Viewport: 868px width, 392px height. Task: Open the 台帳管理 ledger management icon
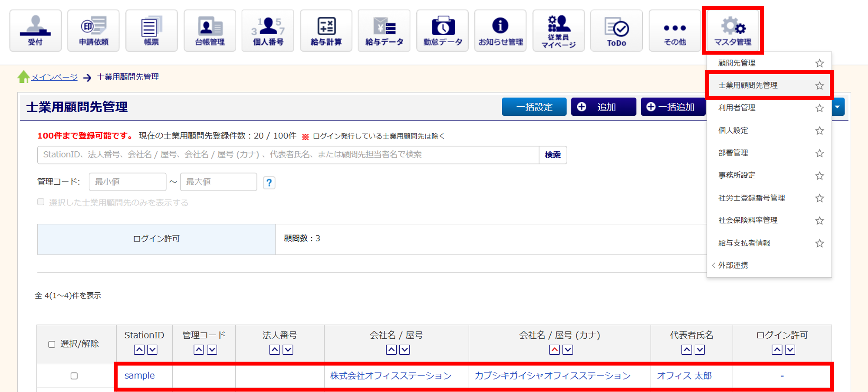tap(210, 30)
